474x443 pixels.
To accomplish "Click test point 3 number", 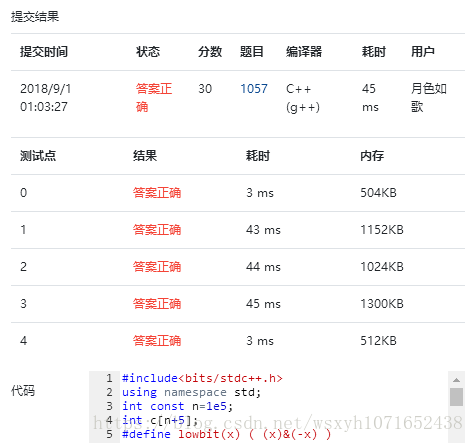I will [23, 304].
